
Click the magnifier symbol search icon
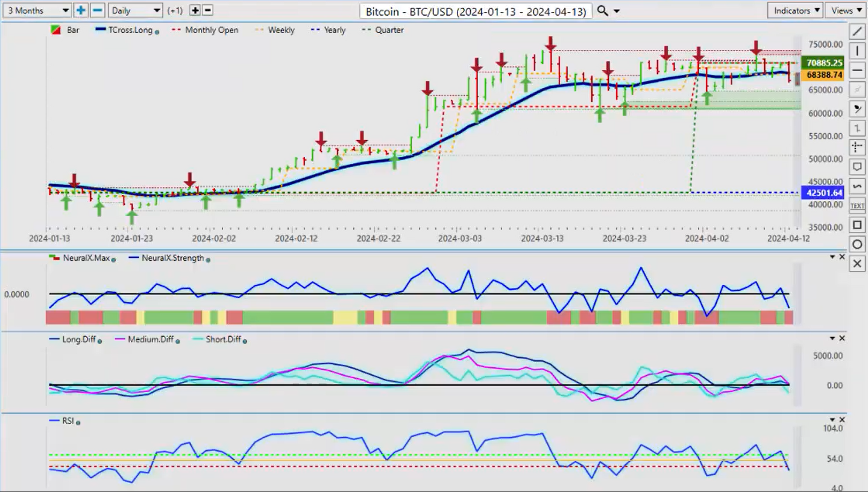coord(602,10)
